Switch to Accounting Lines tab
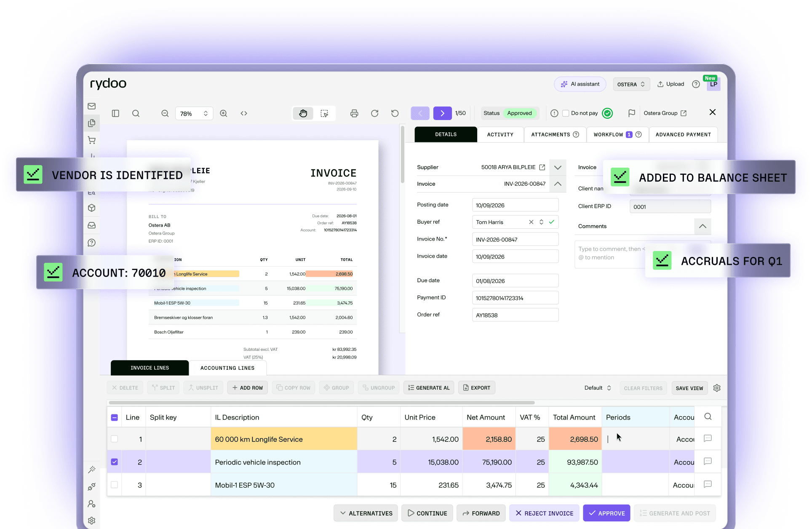Screen dimensions: 812x529 [227, 368]
